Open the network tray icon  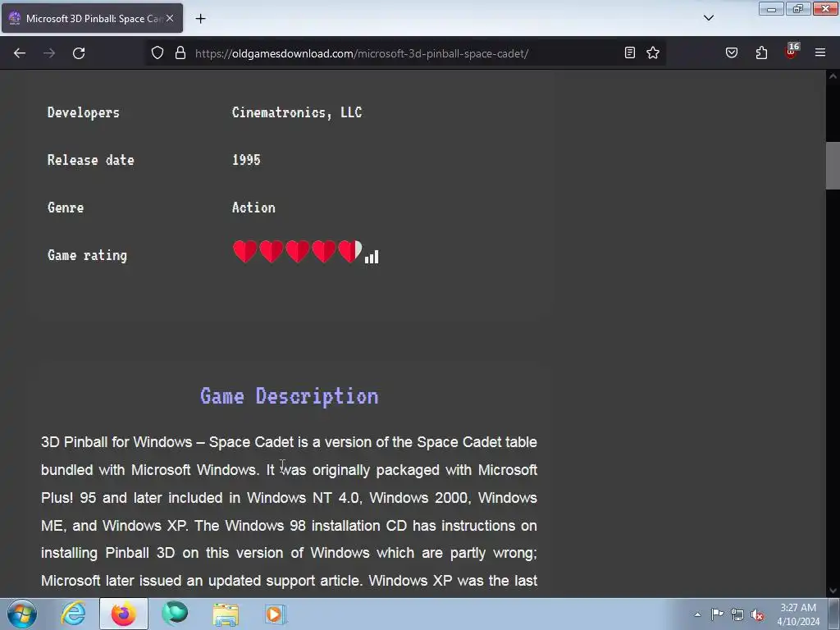coord(737,614)
